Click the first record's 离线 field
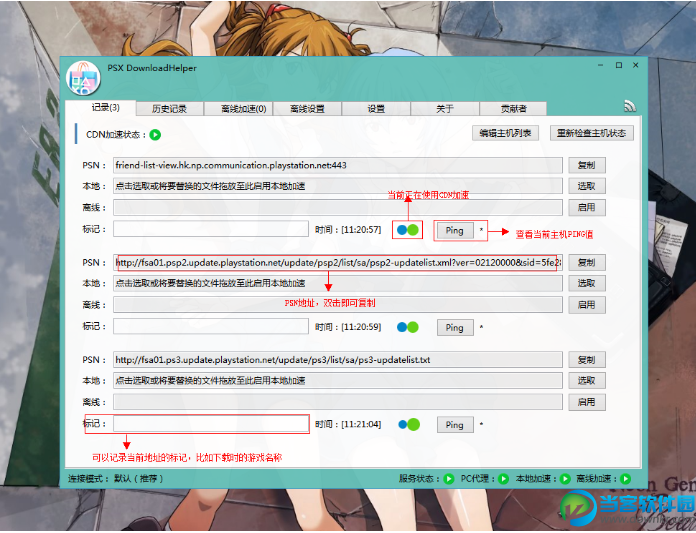Screen dimensions: 696x533 click(338, 207)
